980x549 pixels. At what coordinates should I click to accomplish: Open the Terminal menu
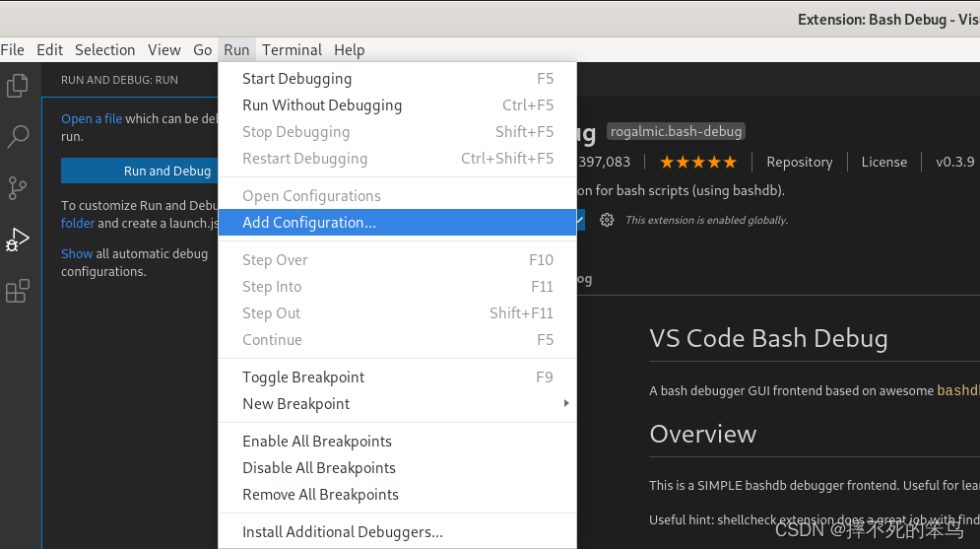click(x=292, y=50)
